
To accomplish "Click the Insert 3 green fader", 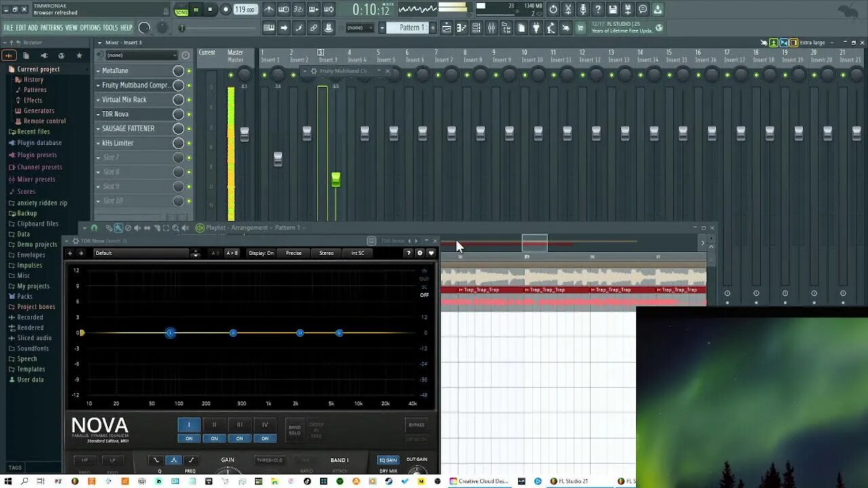I will point(336,180).
